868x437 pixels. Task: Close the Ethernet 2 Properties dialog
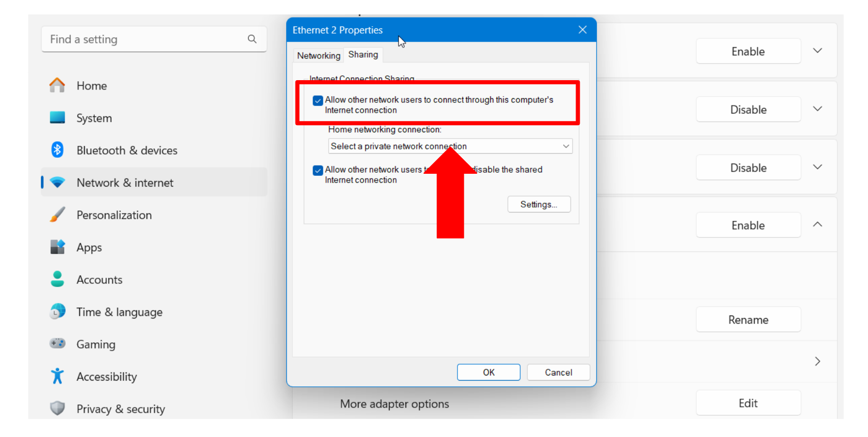pyautogui.click(x=582, y=30)
